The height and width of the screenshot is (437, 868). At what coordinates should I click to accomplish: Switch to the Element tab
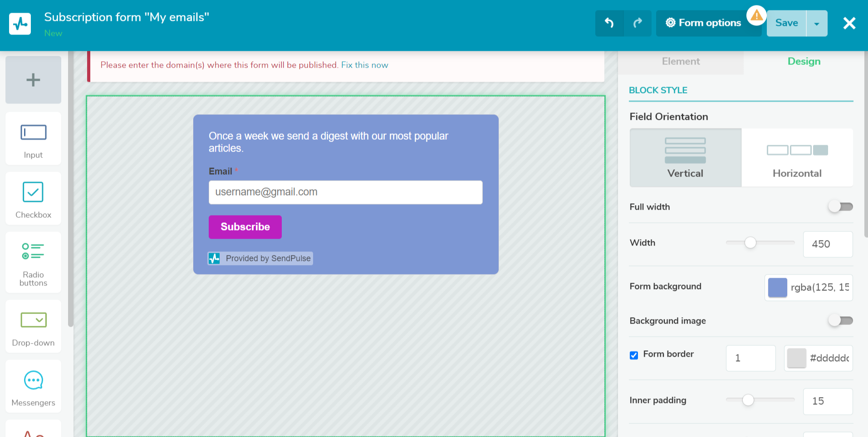tap(681, 61)
